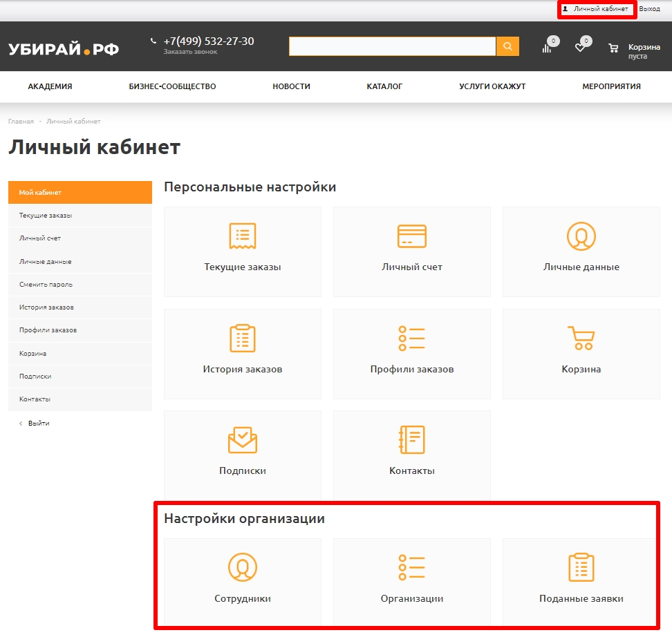Open the Академия menu
The width and height of the screenshot is (672, 637).
click(x=50, y=86)
